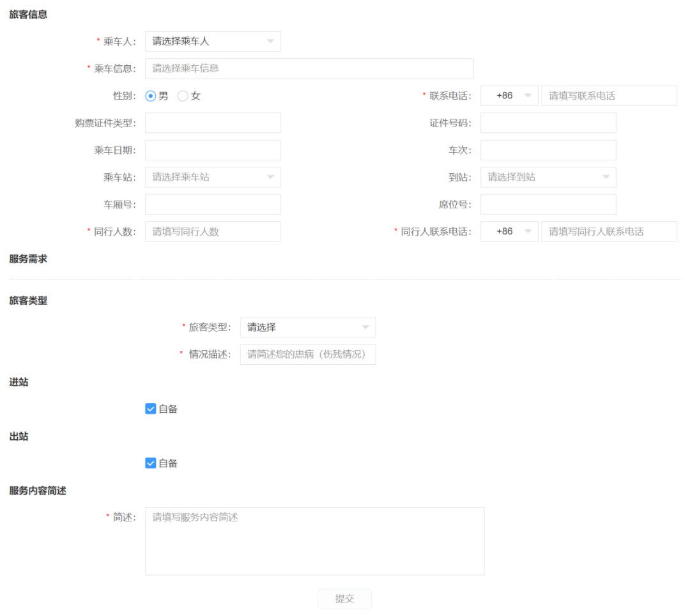This screenshot has height=616, width=690.
Task: Click the 情况描述 input field
Action: pyautogui.click(x=308, y=355)
